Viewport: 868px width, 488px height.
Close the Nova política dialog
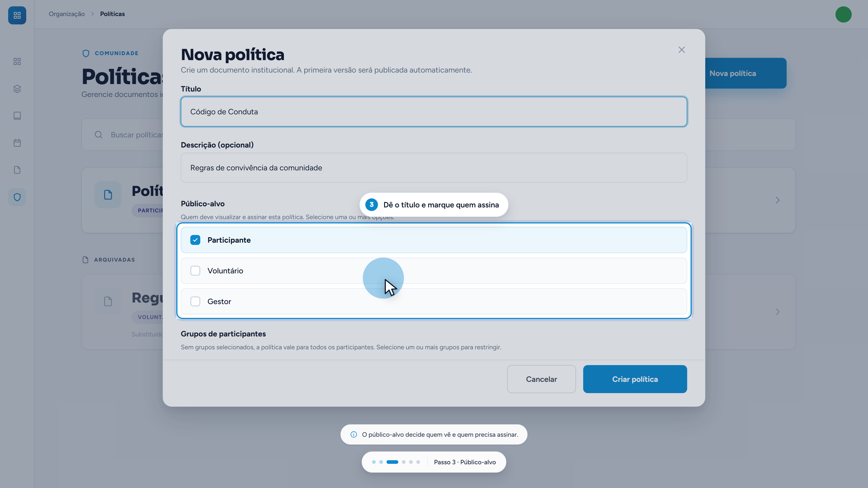tap(682, 50)
